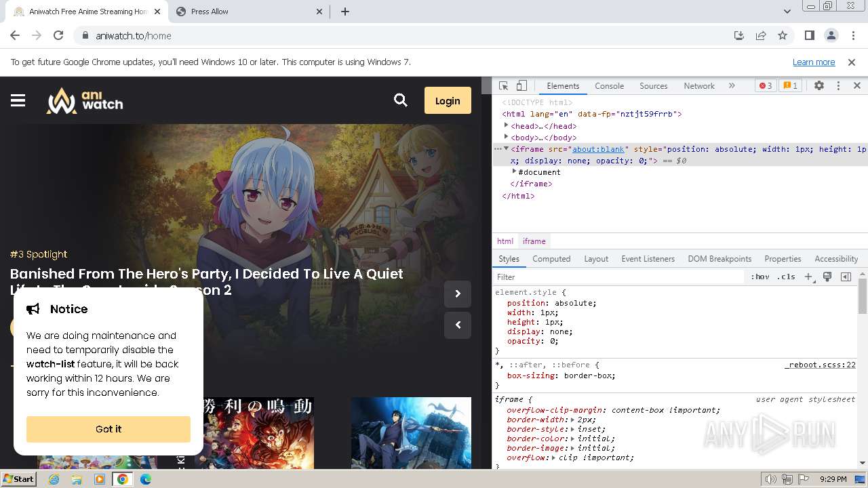The width and height of the screenshot is (868, 488).
Task: Switch to the Elements panel tab
Action: pyautogui.click(x=563, y=86)
